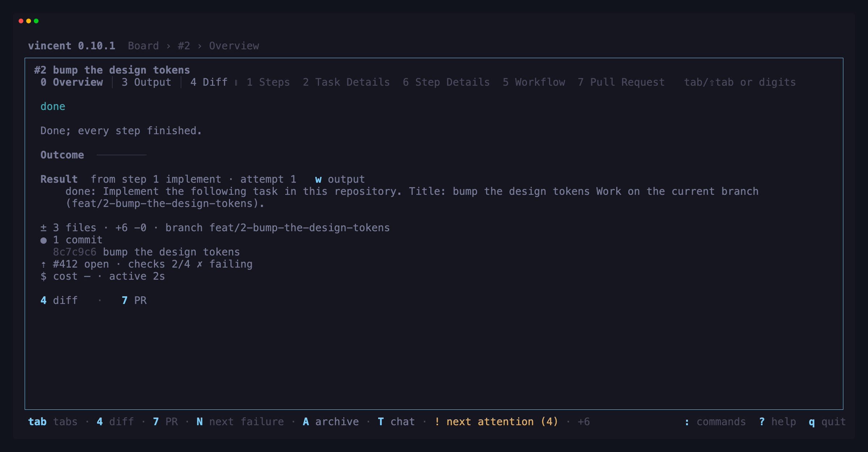Click '! next attention (4)' in footer
This screenshot has width=868, height=452.
click(x=496, y=422)
